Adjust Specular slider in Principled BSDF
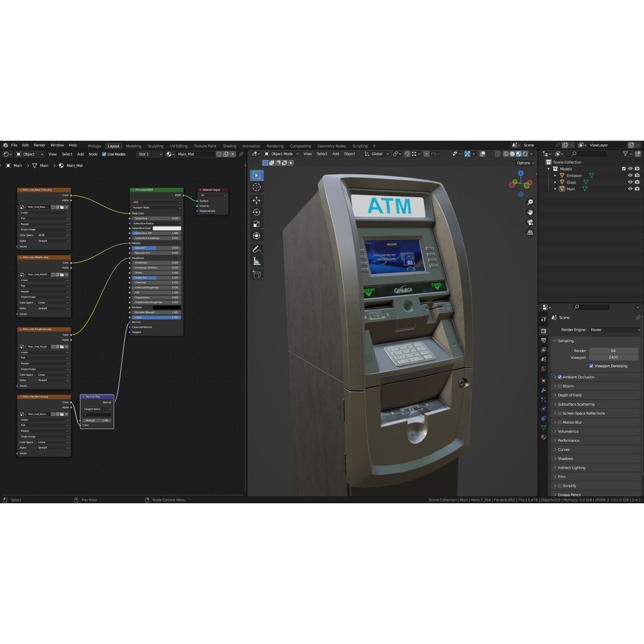The height and width of the screenshot is (644, 644). point(156,248)
